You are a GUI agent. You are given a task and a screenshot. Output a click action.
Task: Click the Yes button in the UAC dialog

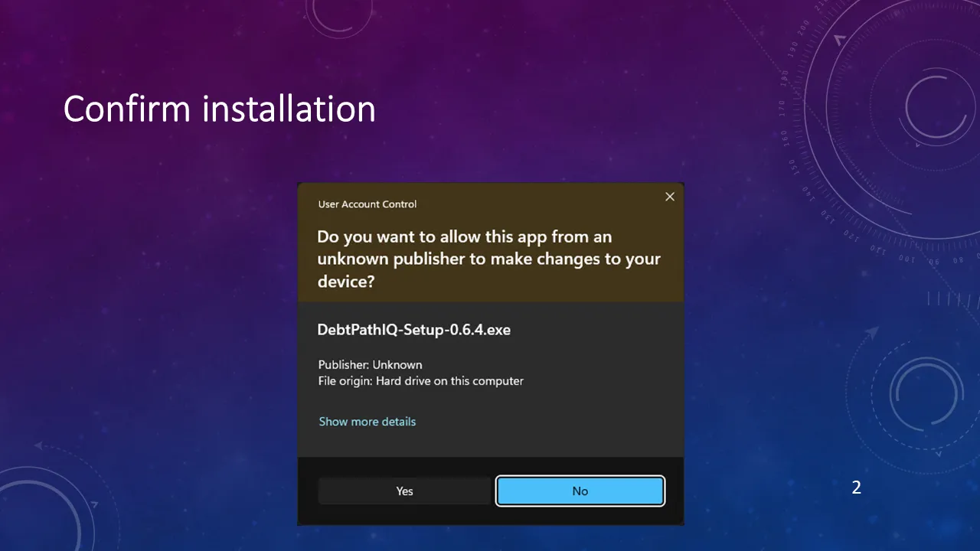point(404,491)
